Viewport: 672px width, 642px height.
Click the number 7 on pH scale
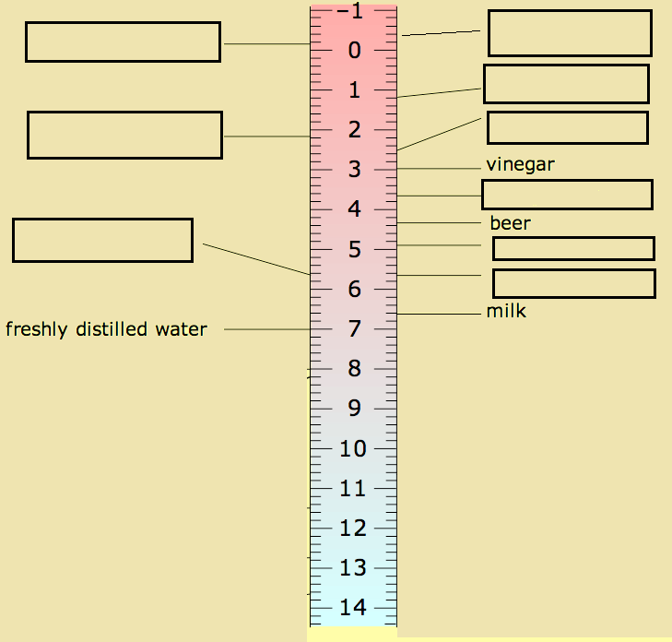coord(354,329)
